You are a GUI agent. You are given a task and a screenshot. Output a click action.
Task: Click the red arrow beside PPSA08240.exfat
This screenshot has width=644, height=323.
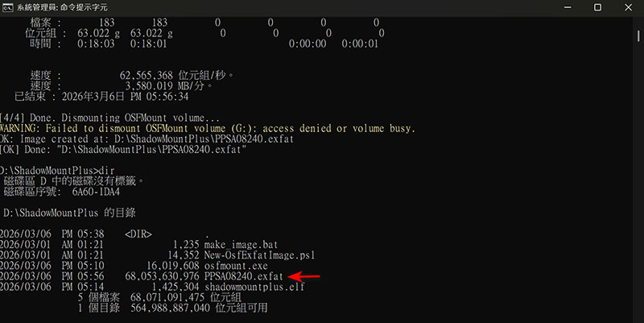point(304,276)
